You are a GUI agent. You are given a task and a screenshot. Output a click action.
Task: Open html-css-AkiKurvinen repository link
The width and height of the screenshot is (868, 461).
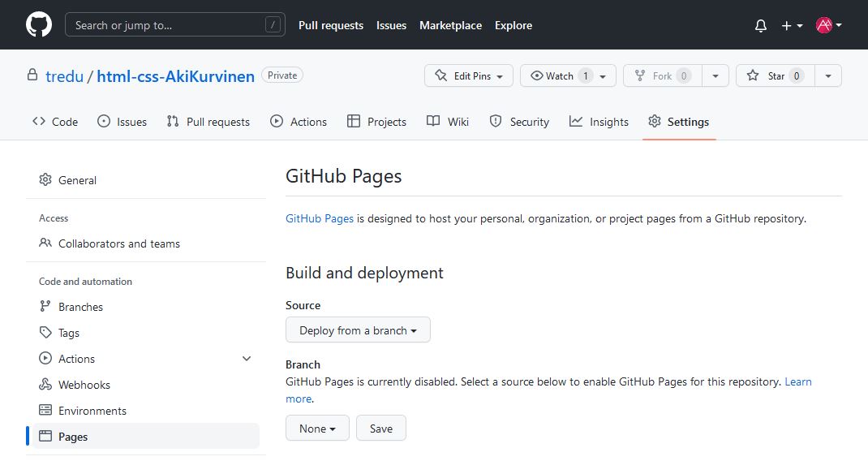[x=175, y=76]
